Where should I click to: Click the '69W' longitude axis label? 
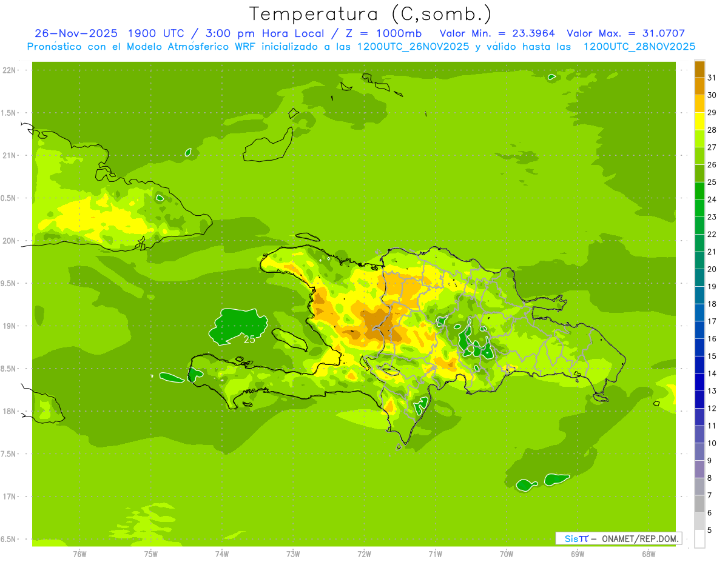pos(578,554)
